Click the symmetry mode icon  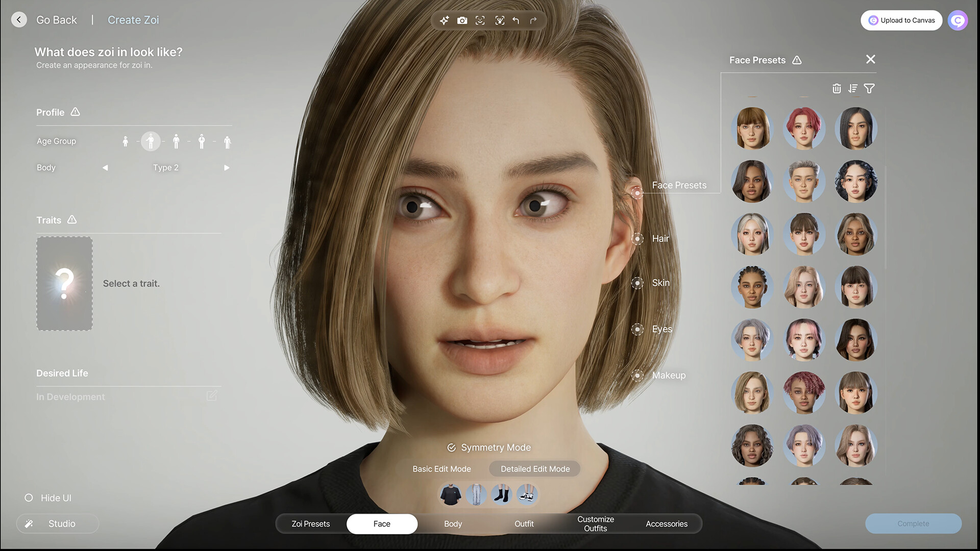(450, 447)
